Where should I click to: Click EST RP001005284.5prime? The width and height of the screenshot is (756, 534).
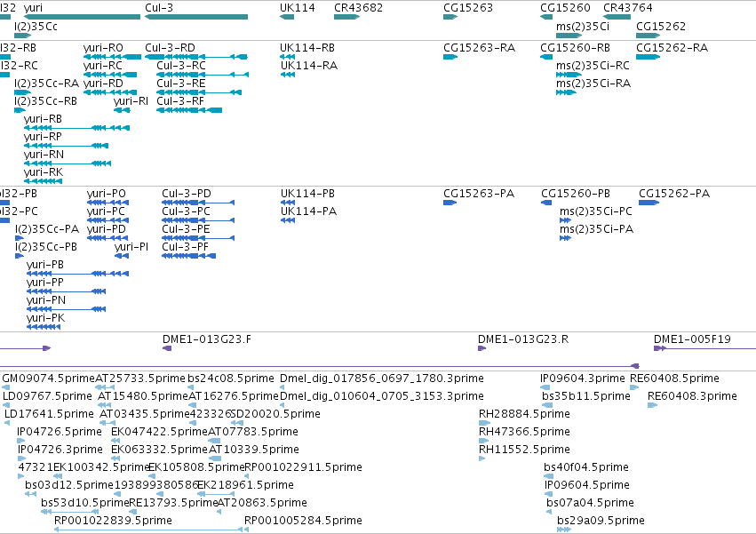[x=246, y=530]
